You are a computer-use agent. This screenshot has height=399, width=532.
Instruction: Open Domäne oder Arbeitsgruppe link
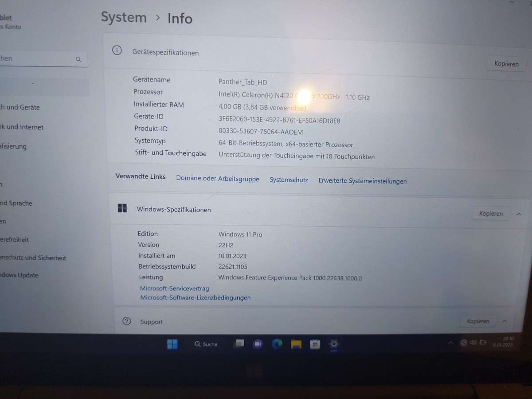(x=218, y=179)
